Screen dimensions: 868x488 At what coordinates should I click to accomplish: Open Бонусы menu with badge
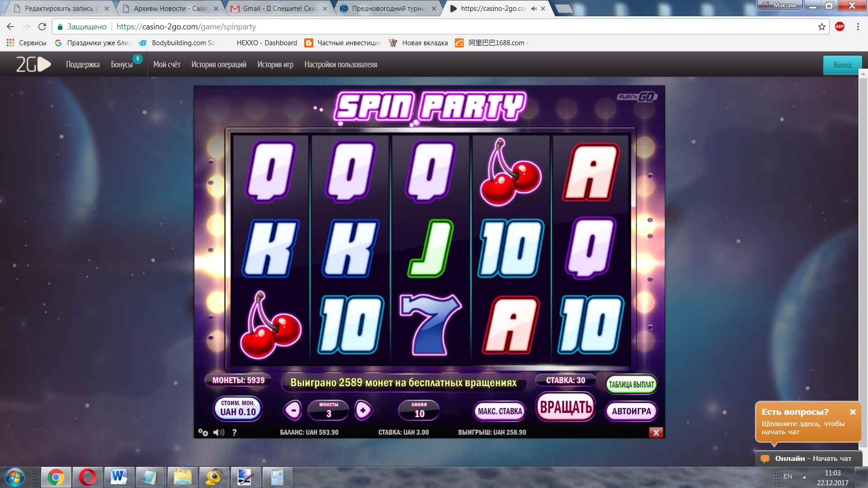coord(122,65)
